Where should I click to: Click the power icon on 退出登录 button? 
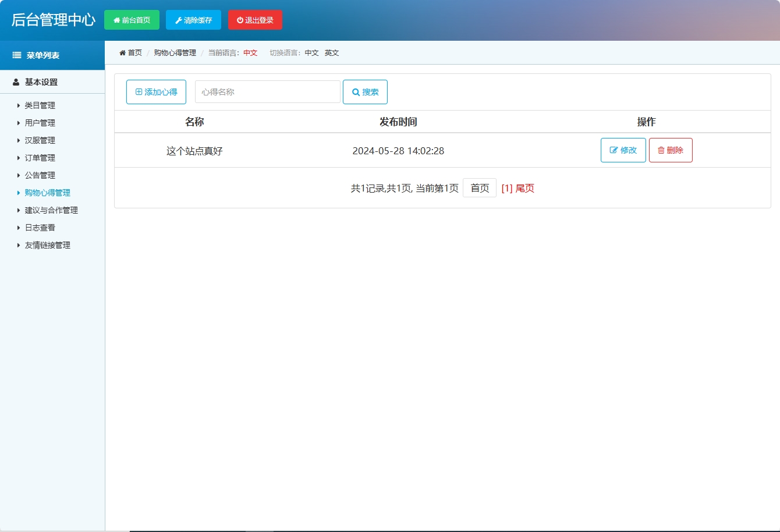pos(240,19)
